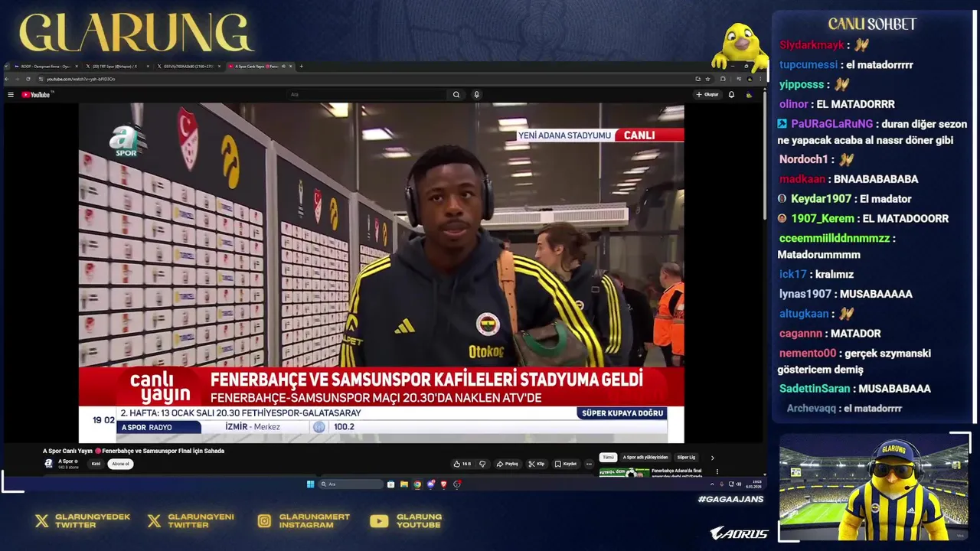Screen dimensions: 980x551
Task: Click the taskbar clock and date
Action: tap(753, 484)
